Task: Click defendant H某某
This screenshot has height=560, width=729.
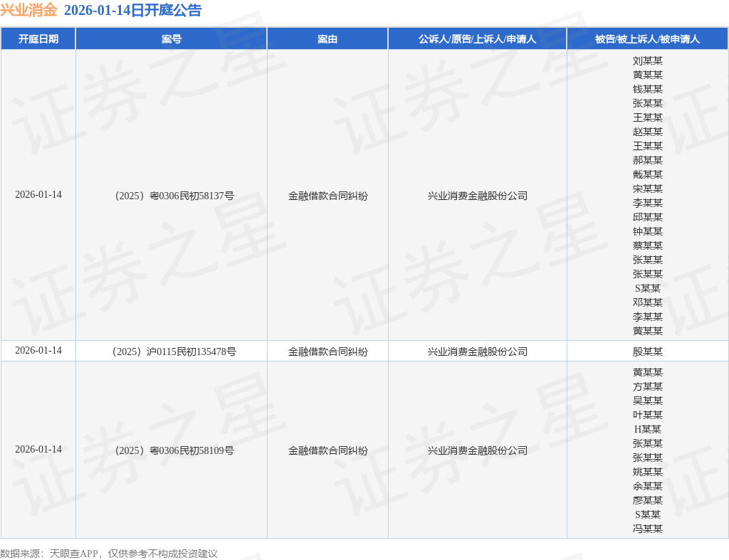Action: point(648,429)
